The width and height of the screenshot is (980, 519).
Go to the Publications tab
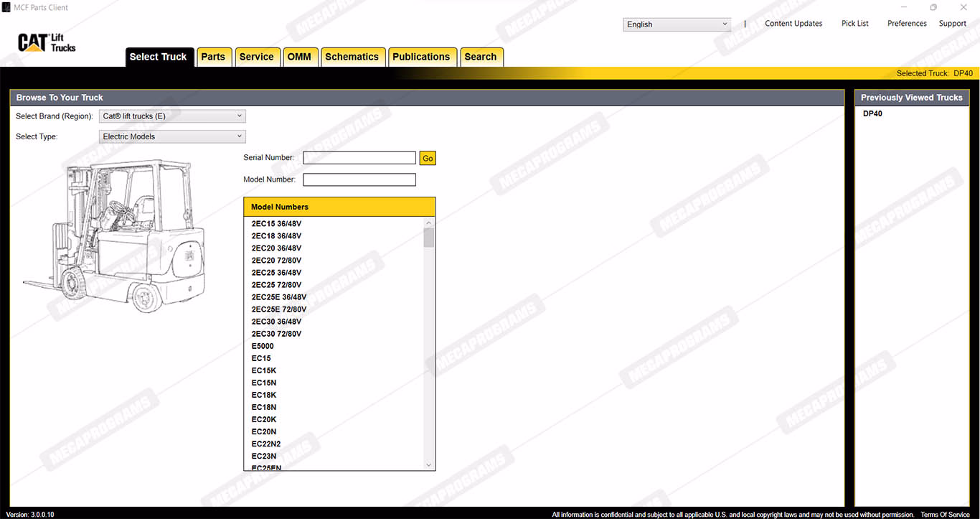tap(421, 57)
